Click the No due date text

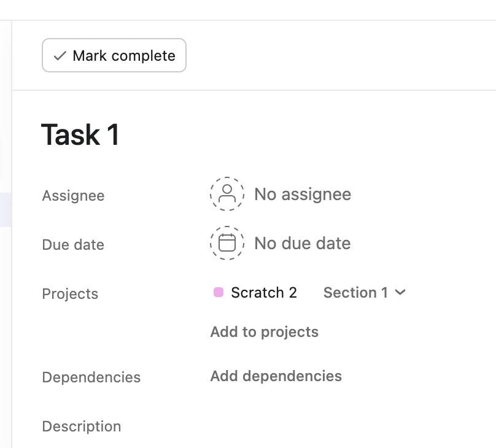[x=302, y=244]
